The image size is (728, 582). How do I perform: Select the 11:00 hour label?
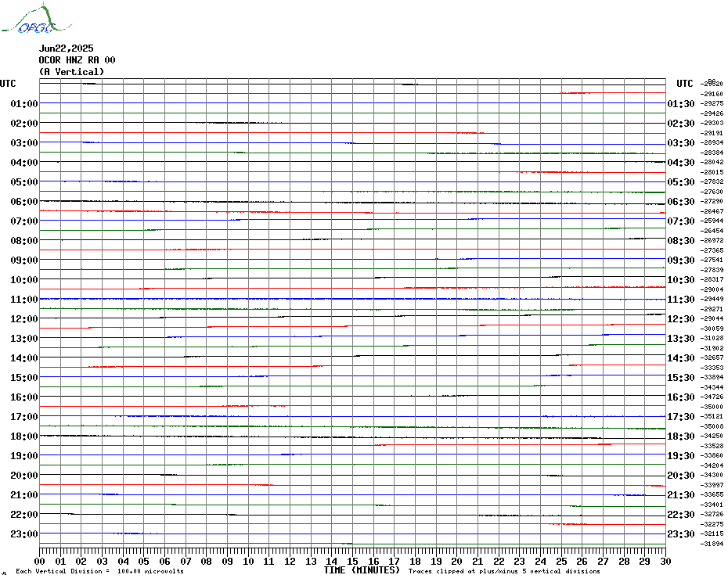click(x=24, y=300)
